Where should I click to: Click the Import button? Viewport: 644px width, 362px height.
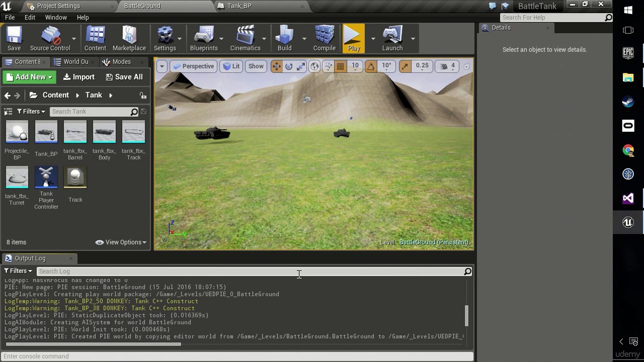(78, 77)
